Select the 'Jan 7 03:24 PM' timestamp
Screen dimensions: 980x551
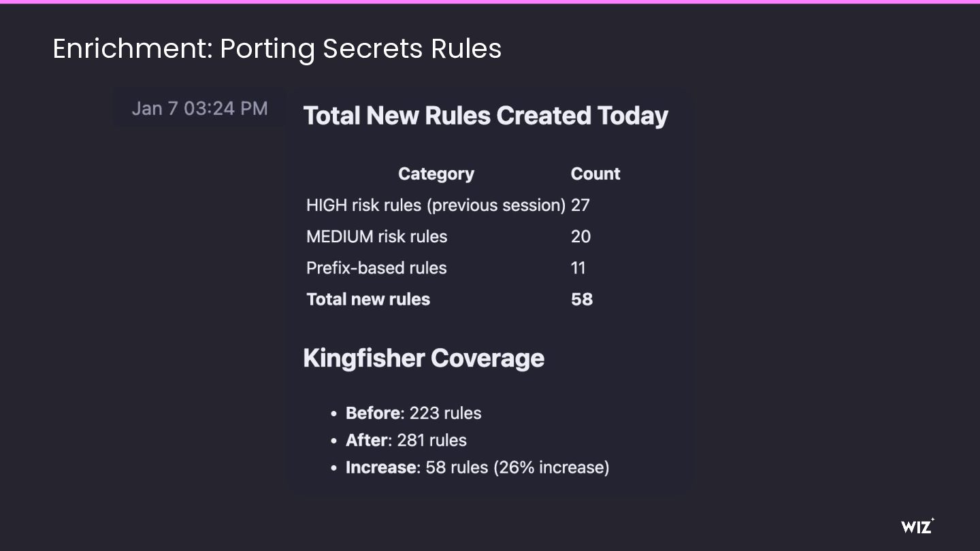199,109
